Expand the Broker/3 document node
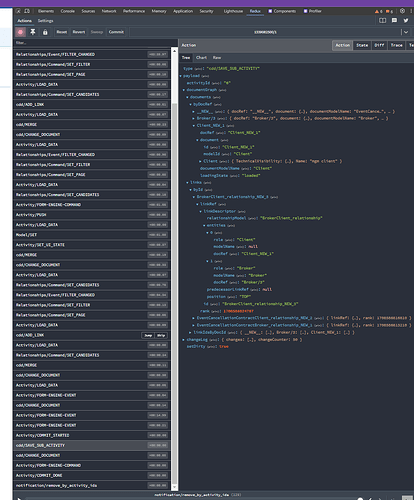 pos(194,118)
